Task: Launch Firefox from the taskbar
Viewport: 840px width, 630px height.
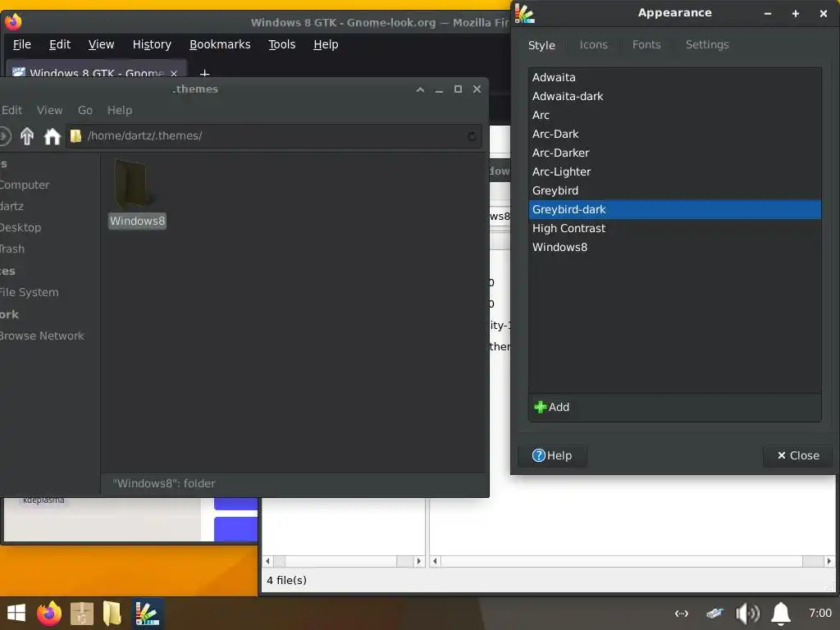Action: coord(48,614)
